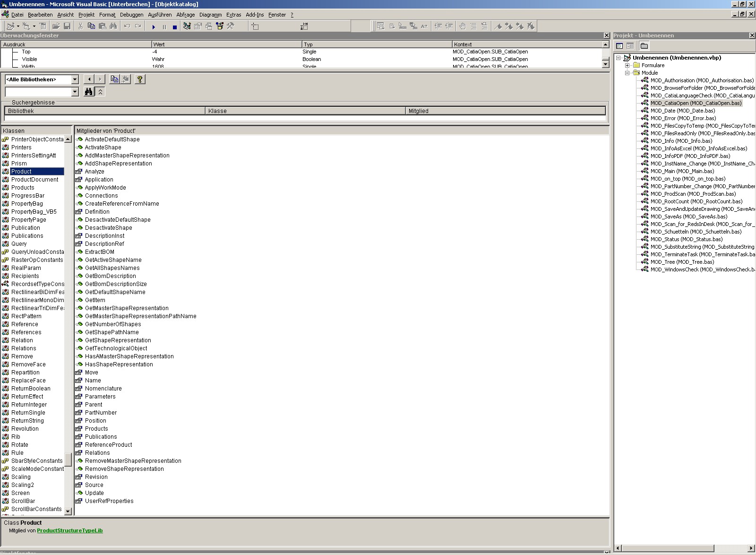Image resolution: width=756 pixels, height=555 pixels.
Task: Select MOD_Main module in project tree
Action: tap(682, 171)
